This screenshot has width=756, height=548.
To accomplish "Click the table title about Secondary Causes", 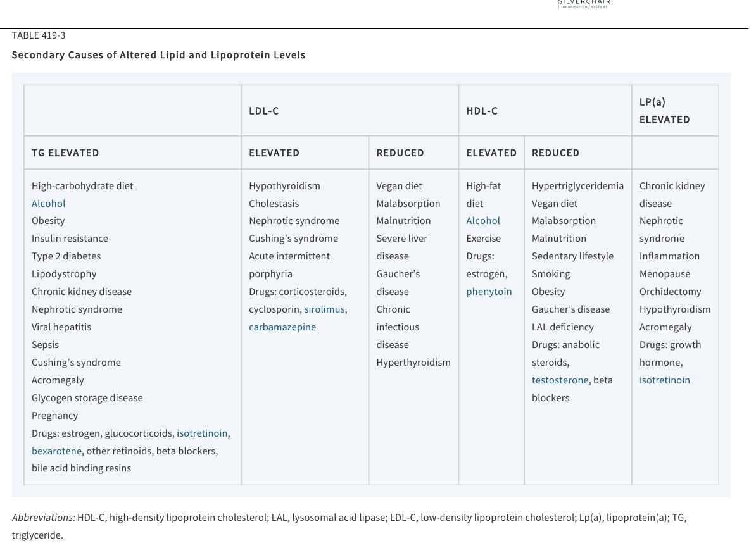I will pyautogui.click(x=159, y=55).
